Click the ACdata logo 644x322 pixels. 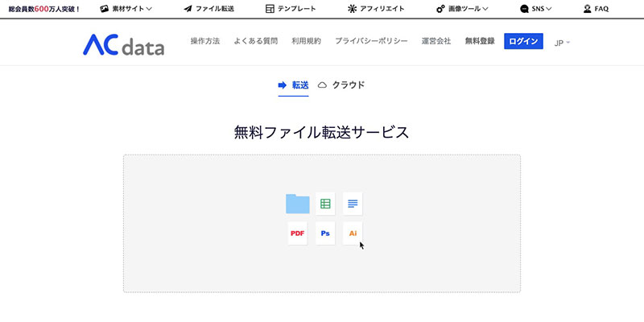coord(124,44)
